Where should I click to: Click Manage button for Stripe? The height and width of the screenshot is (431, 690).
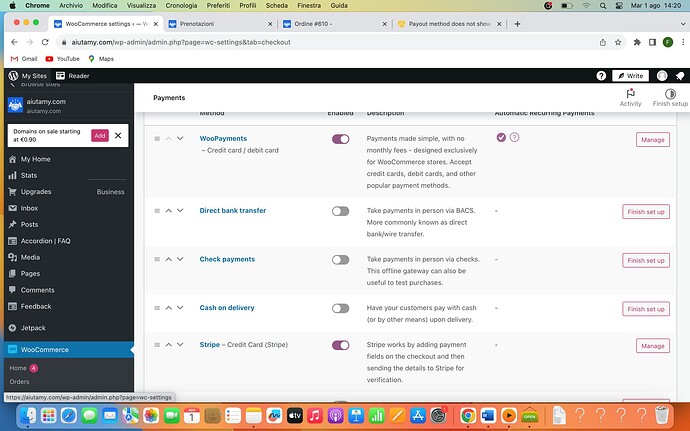(x=653, y=346)
